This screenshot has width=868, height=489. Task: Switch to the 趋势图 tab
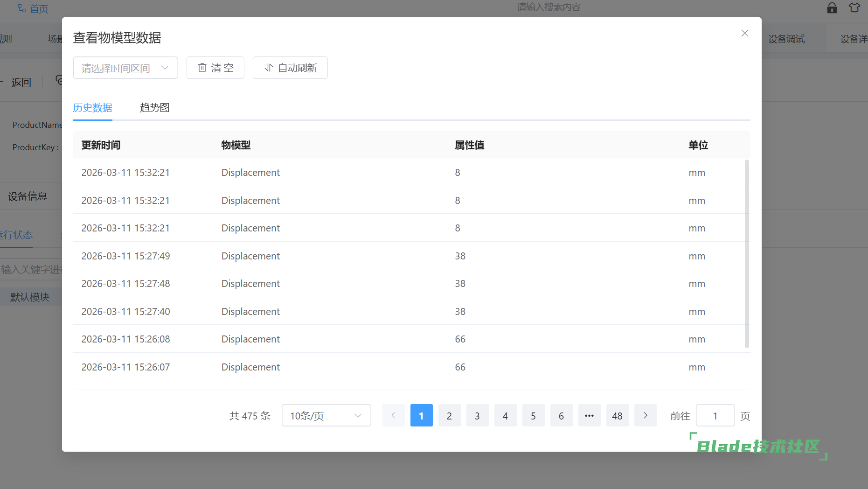[x=154, y=108]
